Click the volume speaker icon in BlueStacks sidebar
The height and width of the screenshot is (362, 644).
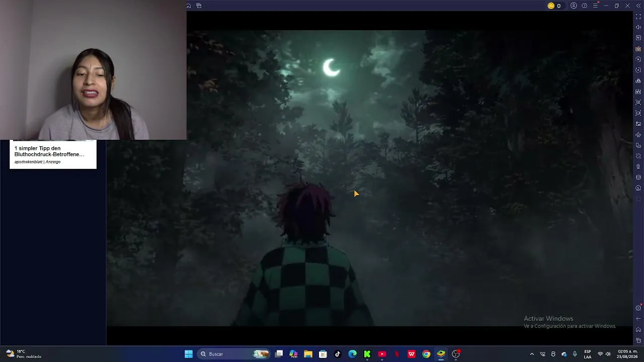coord(638,27)
